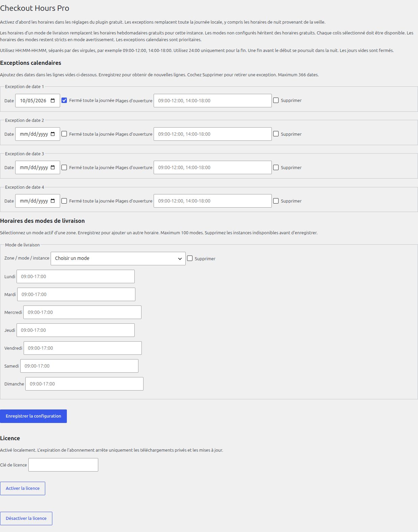Viewport: 418px width, 532px height.
Task: Click Plages d'ouverture field of exception 2
Action: [x=213, y=134]
